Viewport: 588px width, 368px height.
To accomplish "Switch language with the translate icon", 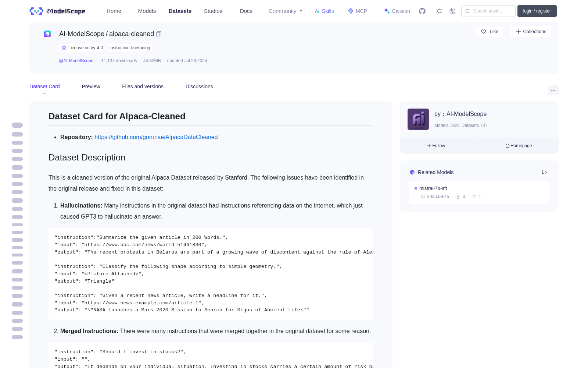I will tap(453, 11).
